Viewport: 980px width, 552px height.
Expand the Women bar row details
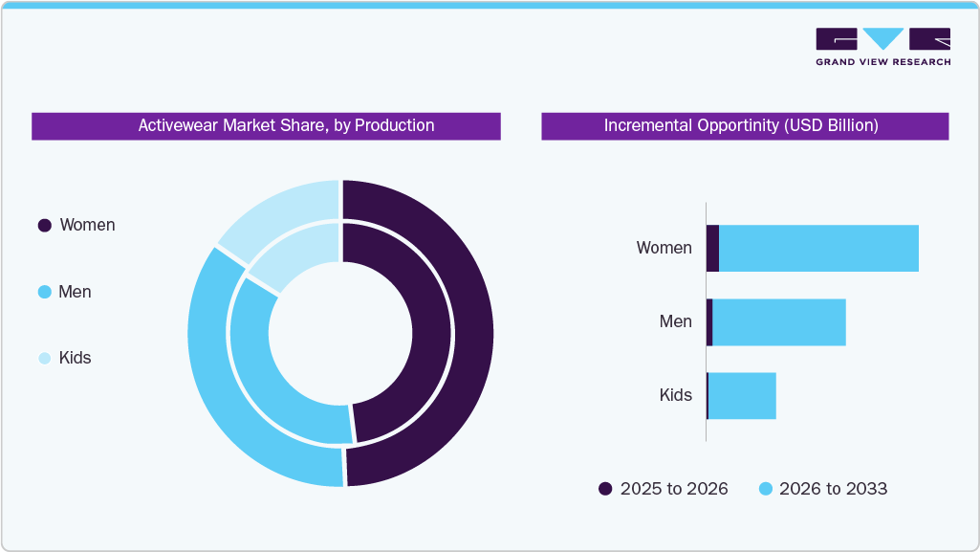665,247
